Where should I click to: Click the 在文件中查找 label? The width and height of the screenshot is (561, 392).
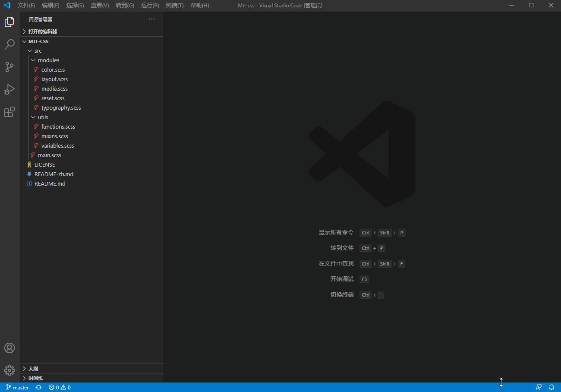pos(336,263)
